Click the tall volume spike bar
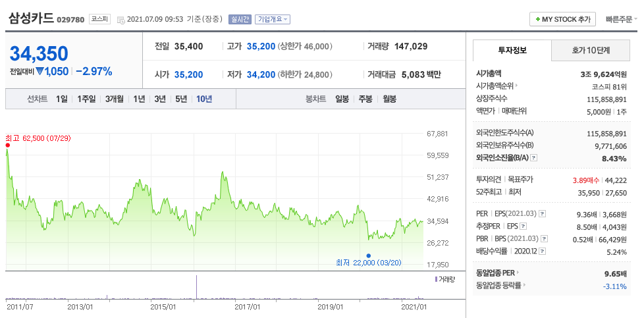The width and height of the screenshot is (644, 318). [197, 287]
